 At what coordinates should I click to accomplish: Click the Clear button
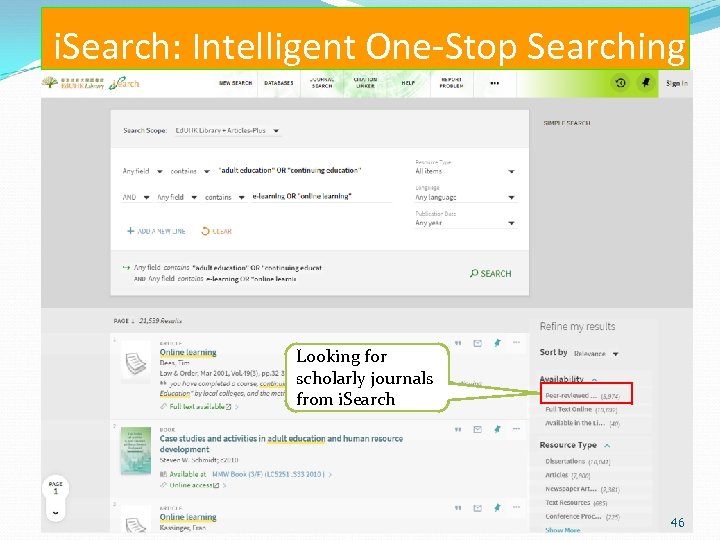[x=217, y=231]
